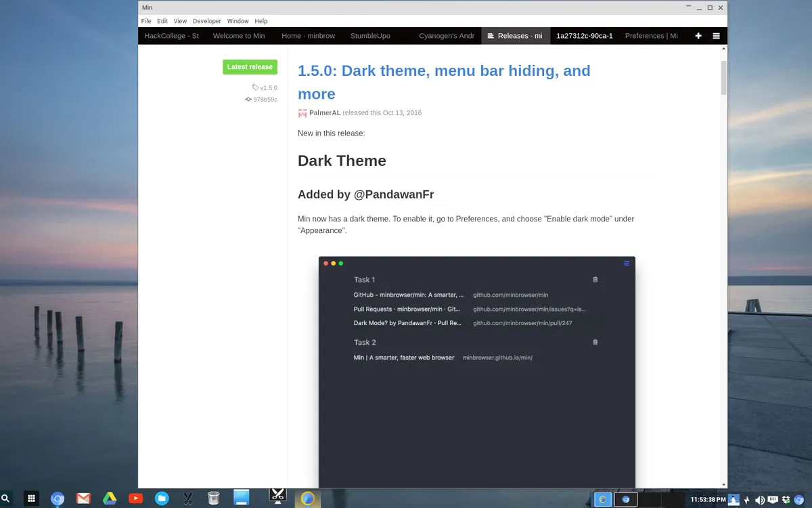
Task: Click the v1.5.0 release tag link
Action: tap(267, 87)
